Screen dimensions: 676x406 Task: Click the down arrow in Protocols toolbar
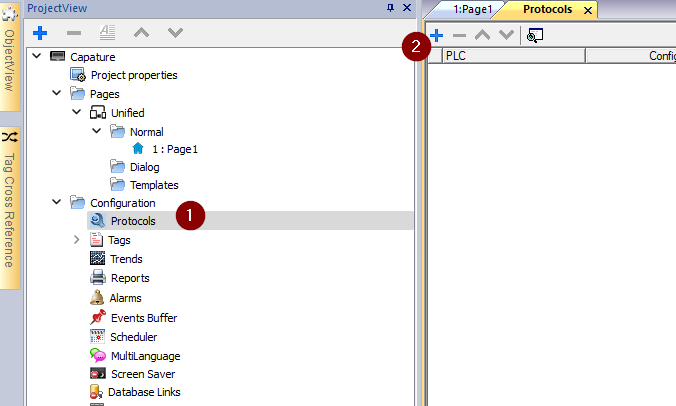[506, 35]
